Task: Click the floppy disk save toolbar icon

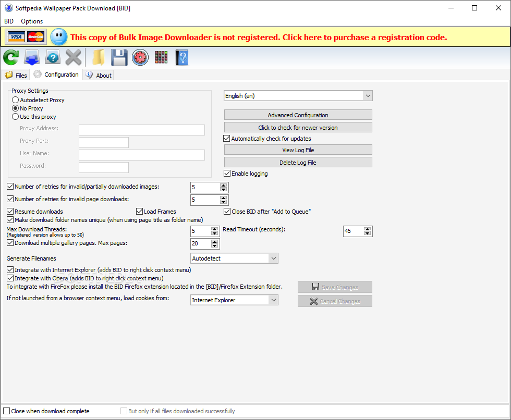Action: tap(119, 58)
